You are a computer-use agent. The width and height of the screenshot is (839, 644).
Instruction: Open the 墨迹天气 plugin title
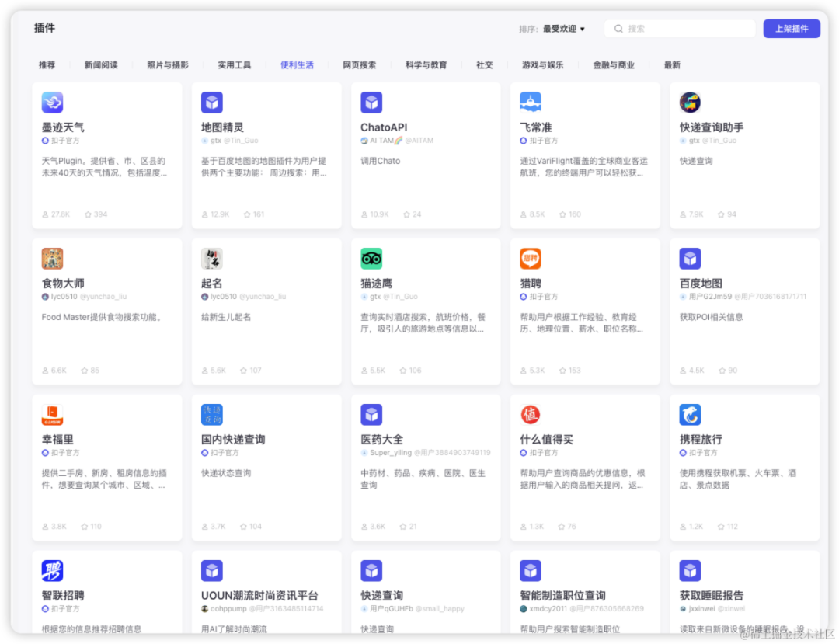point(63,127)
